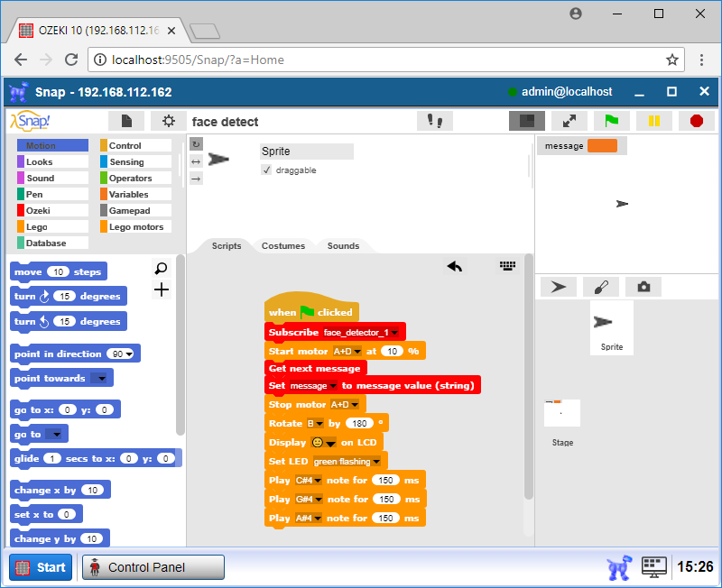Toggle the draggable checkbox
The image size is (722, 588).
pos(266,170)
